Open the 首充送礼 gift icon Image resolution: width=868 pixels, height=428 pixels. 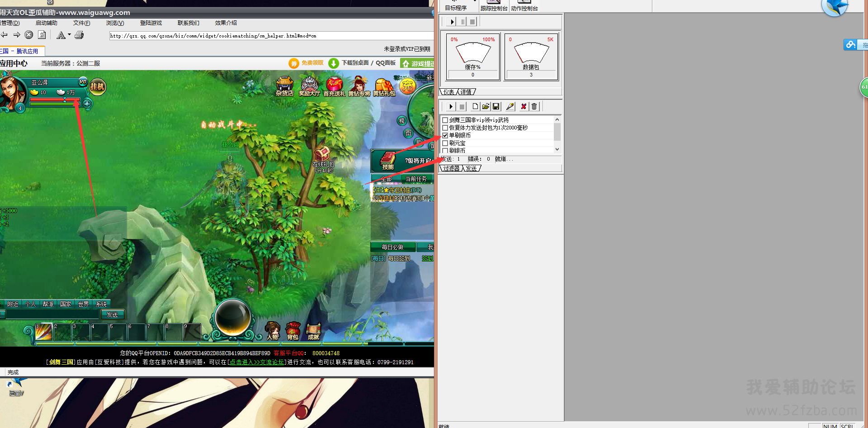334,86
